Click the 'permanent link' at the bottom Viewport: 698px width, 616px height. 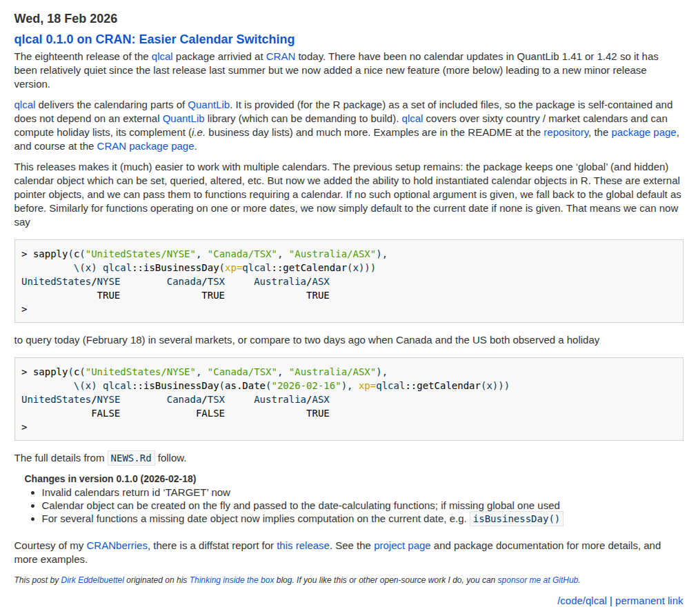pyautogui.click(x=649, y=601)
